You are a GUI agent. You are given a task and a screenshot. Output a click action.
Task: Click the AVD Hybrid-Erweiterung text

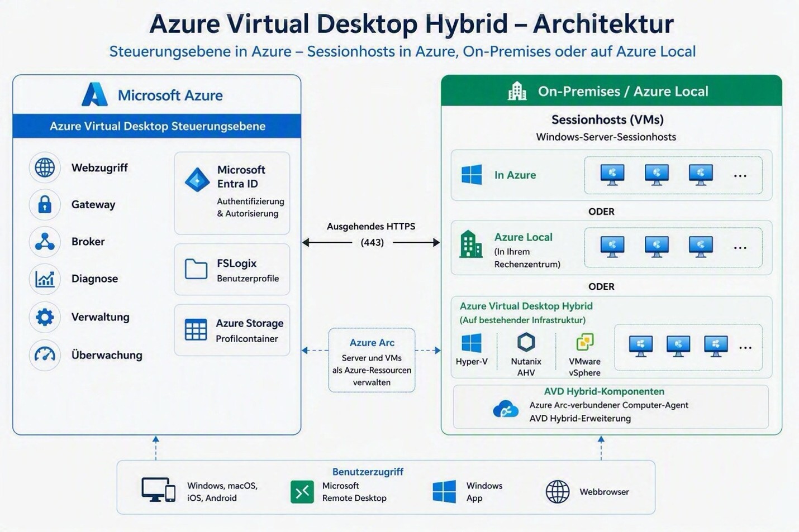click(x=580, y=419)
